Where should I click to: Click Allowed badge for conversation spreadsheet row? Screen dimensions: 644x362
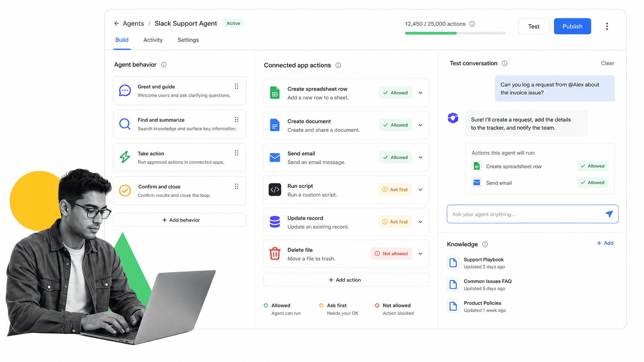point(592,166)
